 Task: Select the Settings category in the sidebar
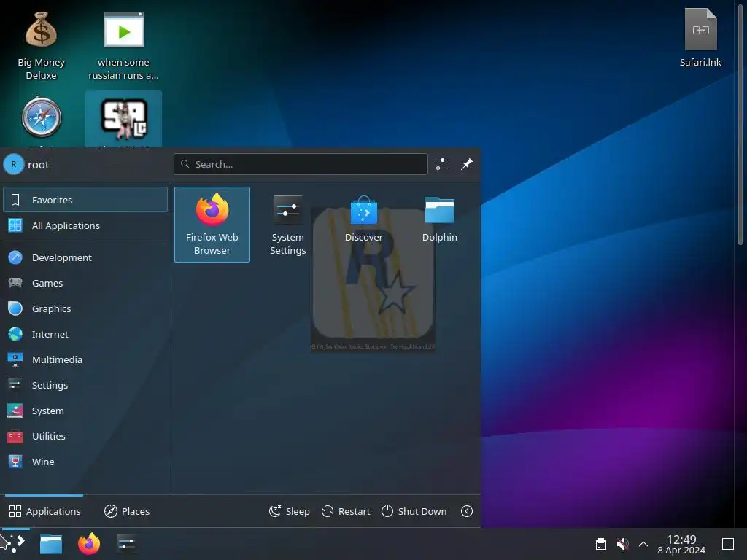pyautogui.click(x=85, y=385)
